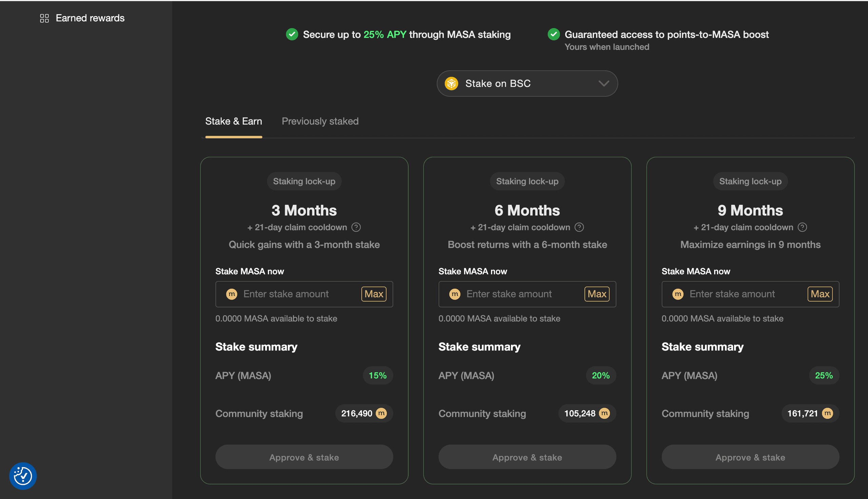Expand the Stake on BSC dropdown chevron
868x499 pixels.
604,84
